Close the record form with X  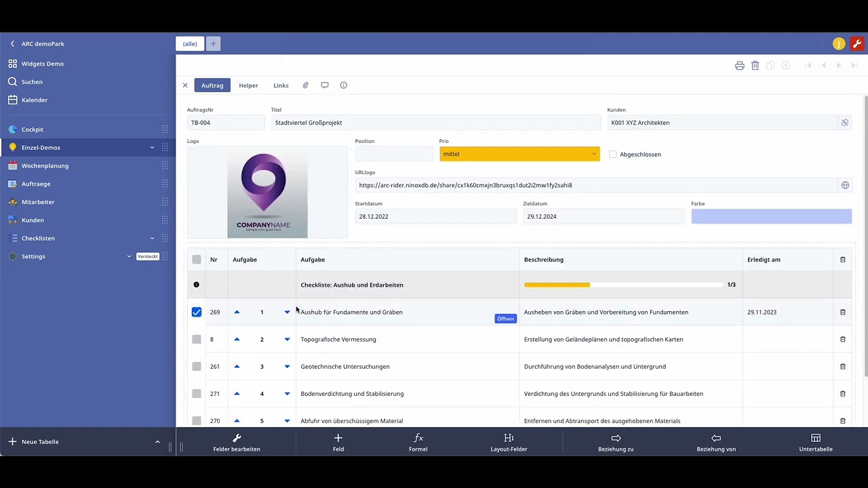185,85
